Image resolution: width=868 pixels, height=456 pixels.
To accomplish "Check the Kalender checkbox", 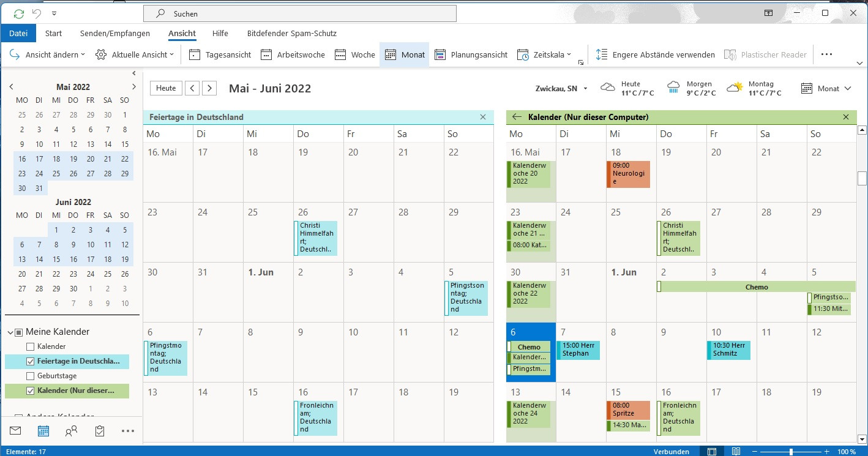I will click(x=31, y=346).
